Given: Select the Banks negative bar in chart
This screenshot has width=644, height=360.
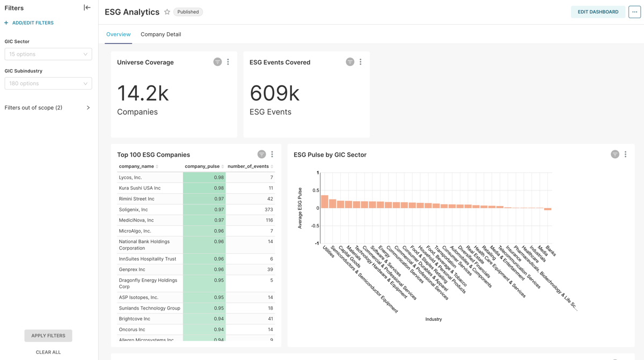Looking at the screenshot, I should (x=547, y=209).
